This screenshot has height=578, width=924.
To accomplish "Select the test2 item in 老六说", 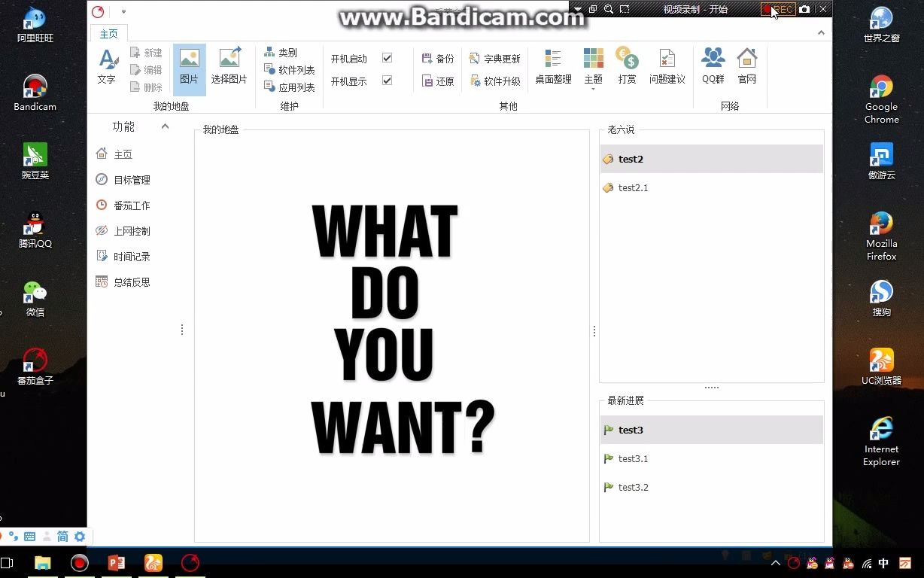I will tap(712, 159).
